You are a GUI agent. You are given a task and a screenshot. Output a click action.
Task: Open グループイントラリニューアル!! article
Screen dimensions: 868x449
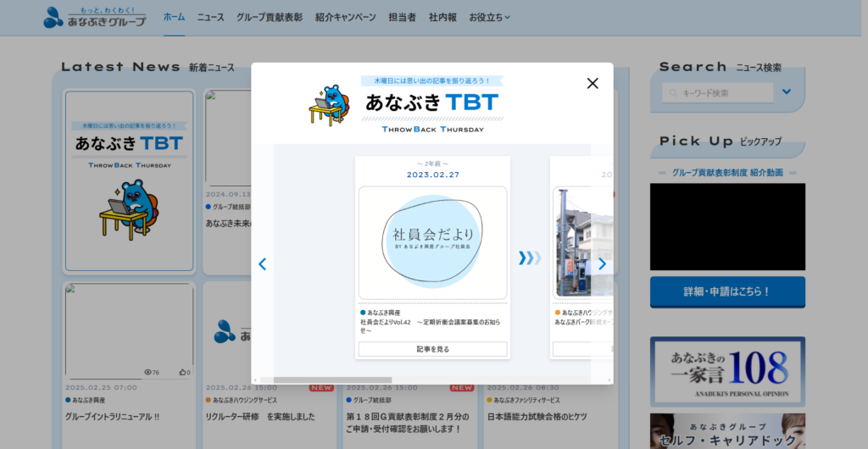pyautogui.click(x=113, y=417)
